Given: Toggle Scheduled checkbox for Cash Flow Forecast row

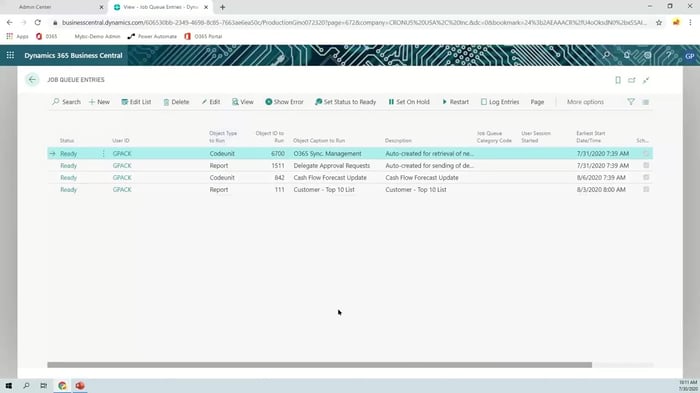Looking at the screenshot, I should 646,177.
